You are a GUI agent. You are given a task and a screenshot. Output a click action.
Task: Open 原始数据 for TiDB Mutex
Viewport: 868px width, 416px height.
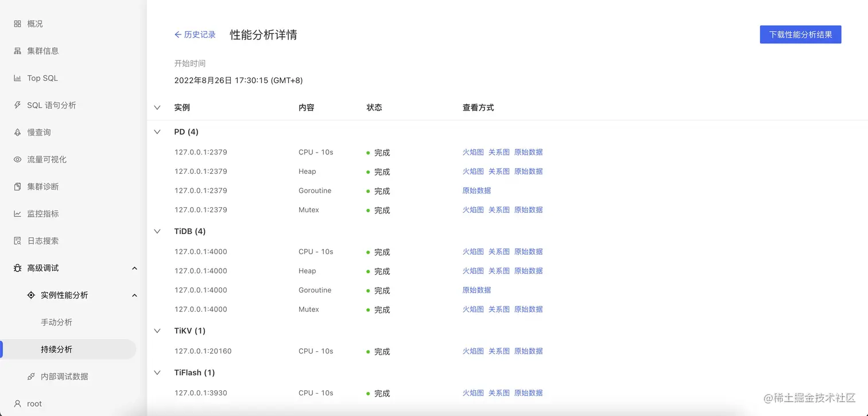tap(528, 309)
